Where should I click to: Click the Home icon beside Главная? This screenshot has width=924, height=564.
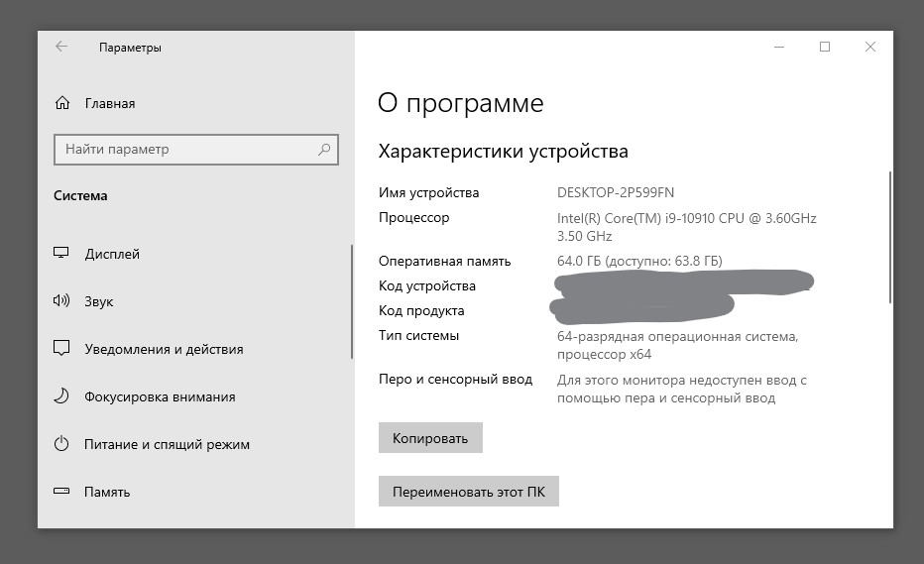62,103
